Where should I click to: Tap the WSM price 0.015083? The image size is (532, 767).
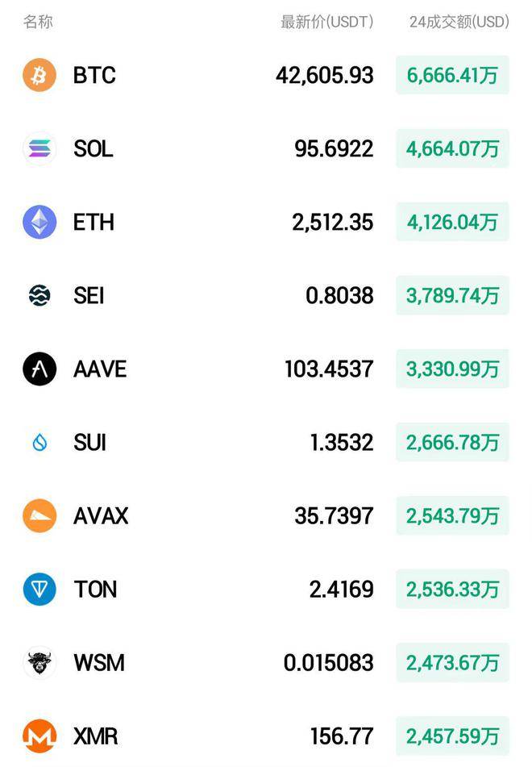pos(329,662)
